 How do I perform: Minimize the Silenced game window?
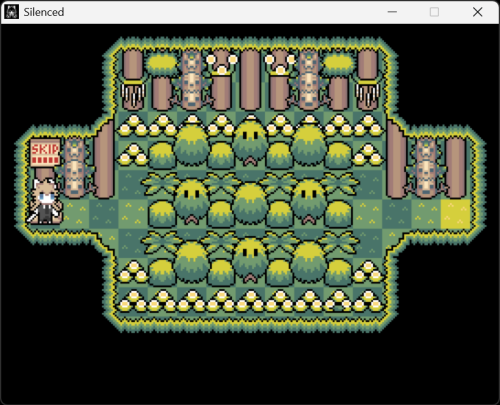392,12
